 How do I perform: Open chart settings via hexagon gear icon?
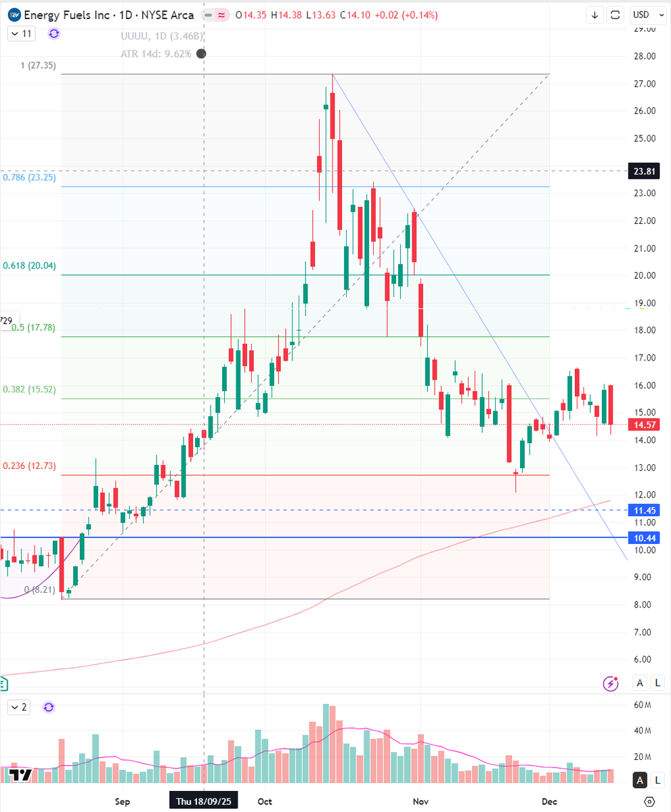click(x=649, y=802)
